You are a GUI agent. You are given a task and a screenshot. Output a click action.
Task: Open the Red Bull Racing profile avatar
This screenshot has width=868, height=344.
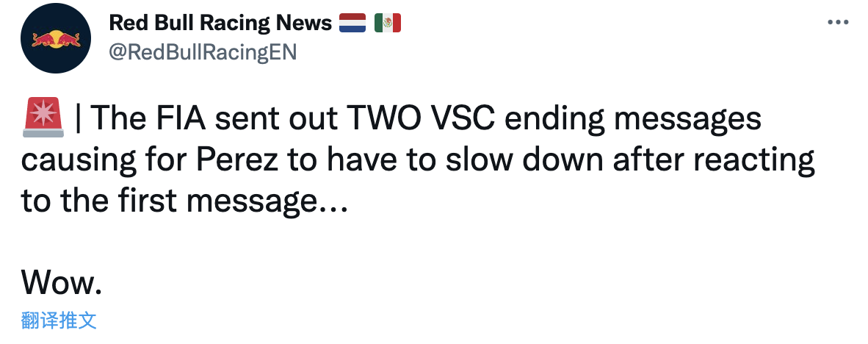[56, 38]
